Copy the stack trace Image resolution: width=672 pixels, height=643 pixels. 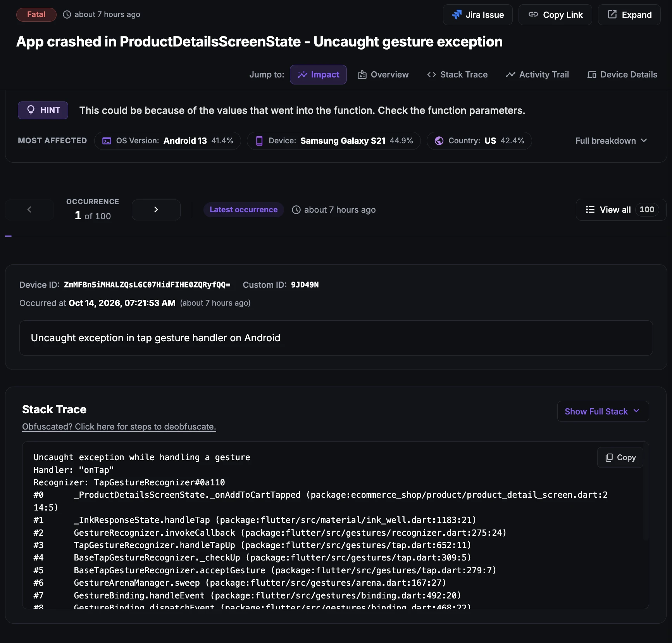point(620,457)
